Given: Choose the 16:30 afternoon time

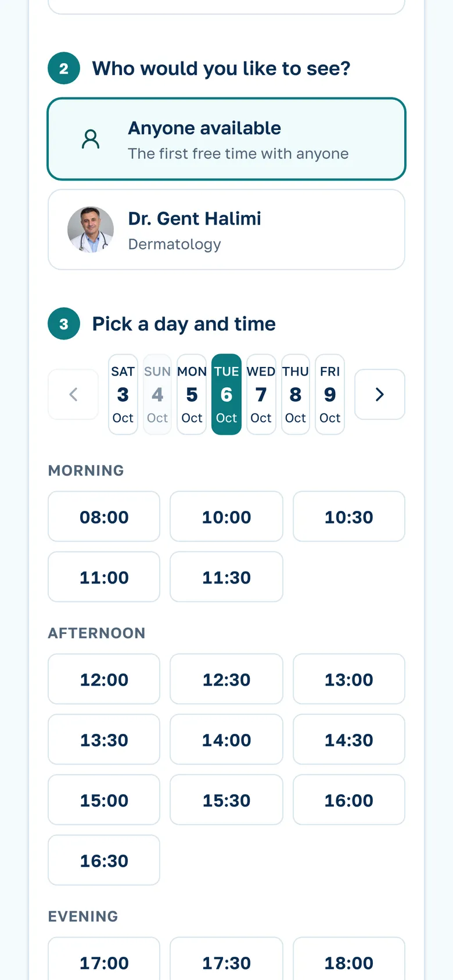Looking at the screenshot, I should (x=104, y=860).
